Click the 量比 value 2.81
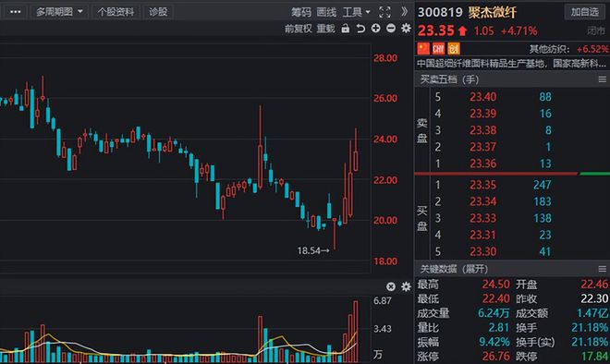This screenshot has width=610, height=364. pos(499,327)
